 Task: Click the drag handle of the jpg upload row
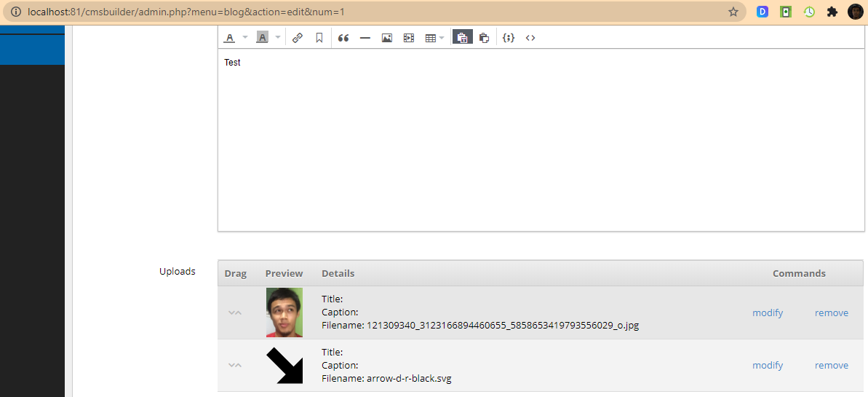(x=234, y=313)
